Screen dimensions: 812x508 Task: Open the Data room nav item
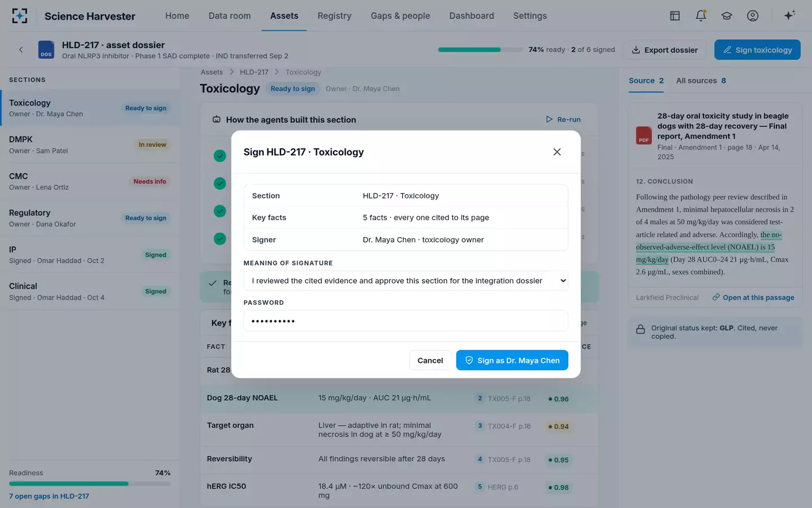(230, 16)
